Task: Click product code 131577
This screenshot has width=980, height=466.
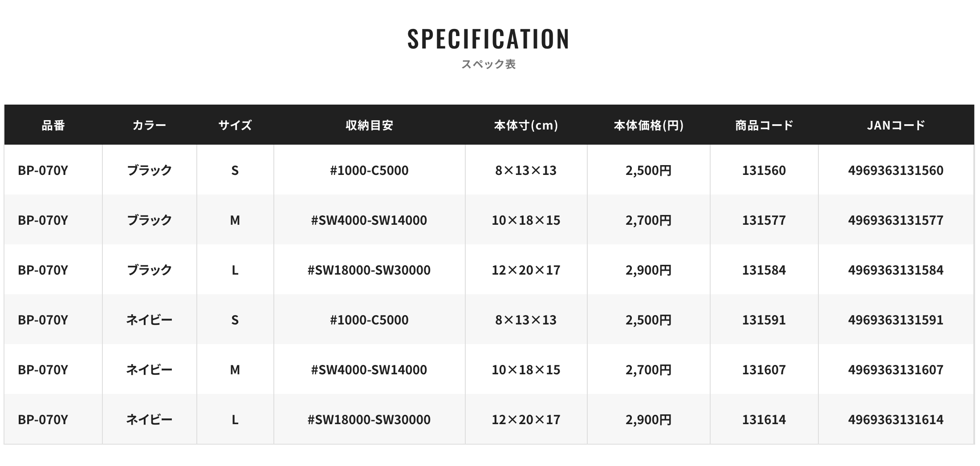Action: pyautogui.click(x=764, y=220)
